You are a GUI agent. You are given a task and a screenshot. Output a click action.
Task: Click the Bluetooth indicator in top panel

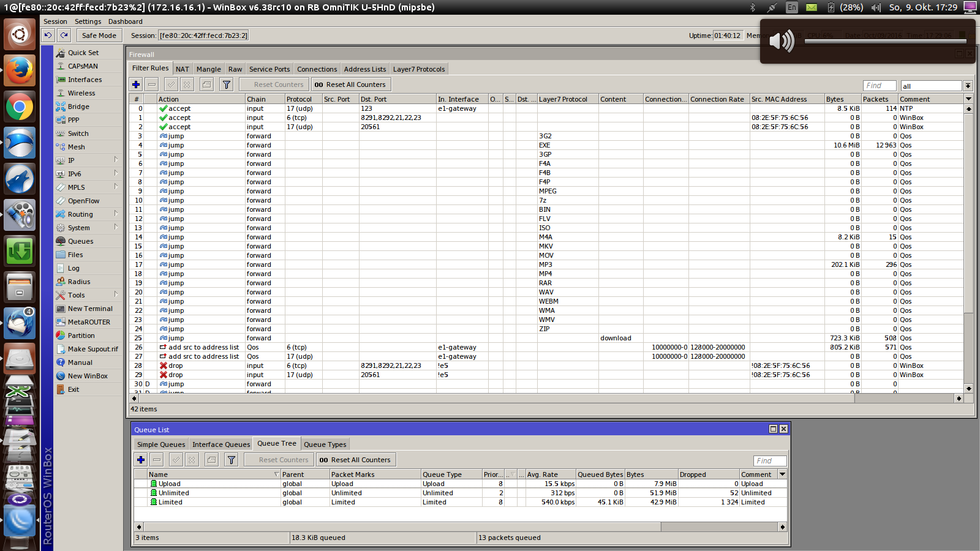(x=753, y=7)
